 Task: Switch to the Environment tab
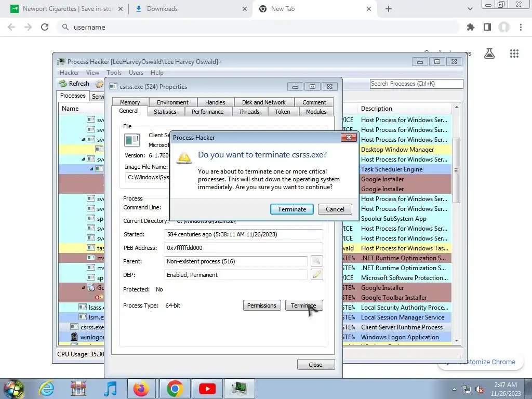point(172,102)
